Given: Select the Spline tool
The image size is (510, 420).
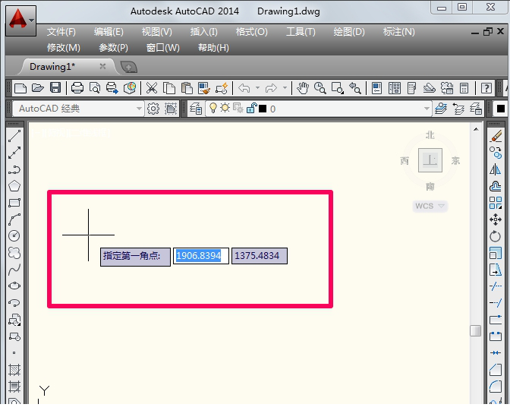Looking at the screenshot, I should tap(14, 270).
